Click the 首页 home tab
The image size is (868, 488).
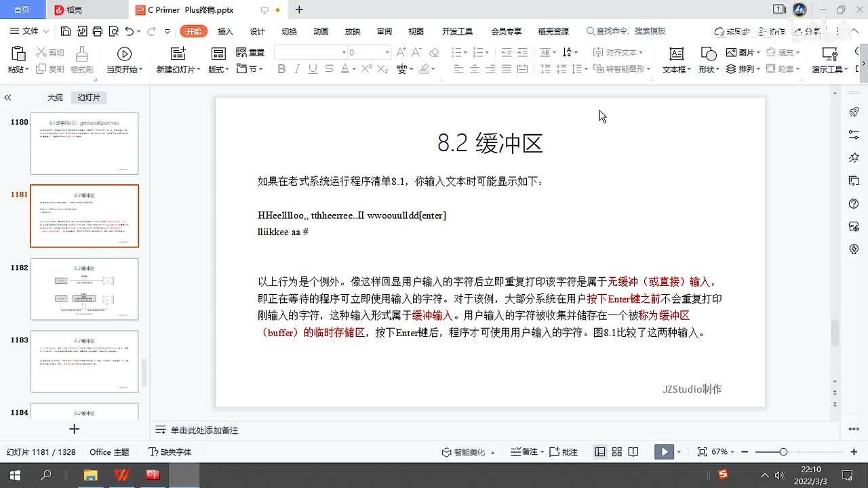22,9
